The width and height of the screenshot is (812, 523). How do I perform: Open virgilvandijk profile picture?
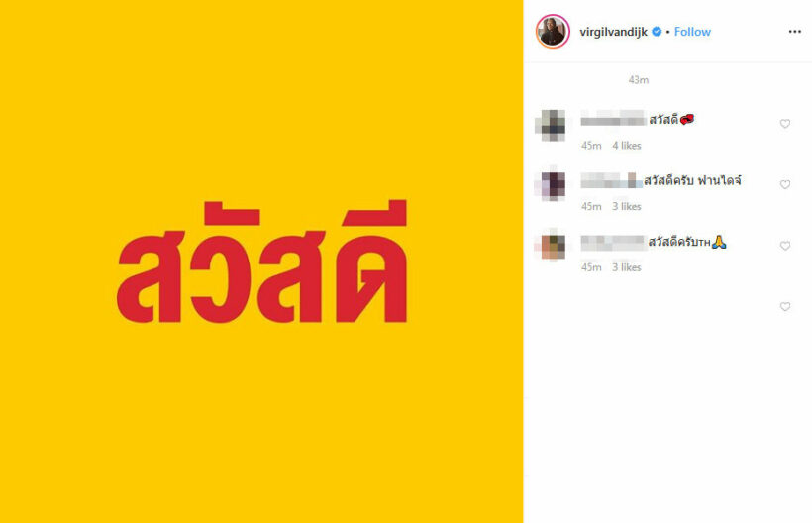point(553,32)
